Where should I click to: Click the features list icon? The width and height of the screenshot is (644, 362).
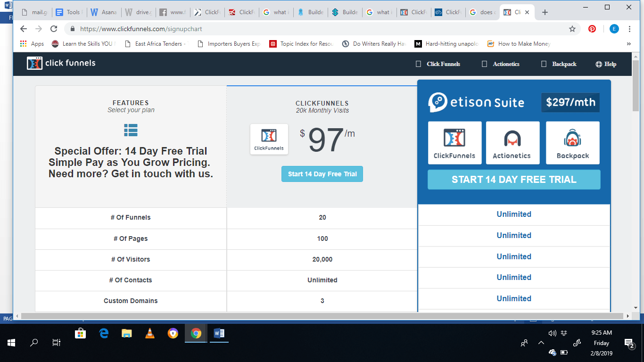131,130
